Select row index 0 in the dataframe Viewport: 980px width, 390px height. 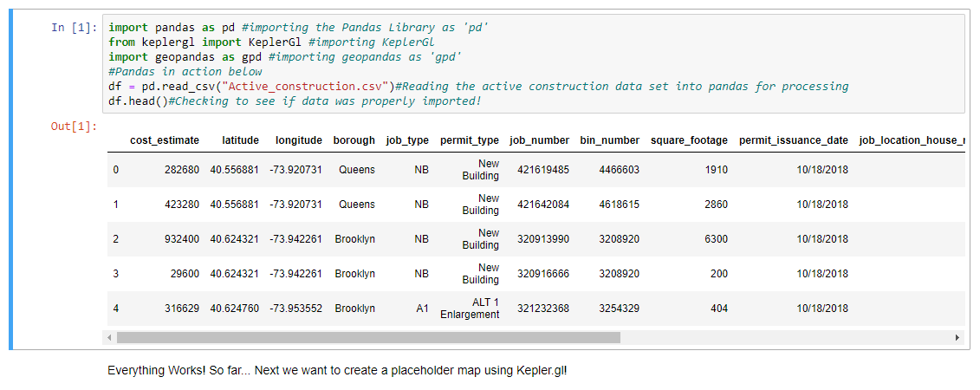115,170
